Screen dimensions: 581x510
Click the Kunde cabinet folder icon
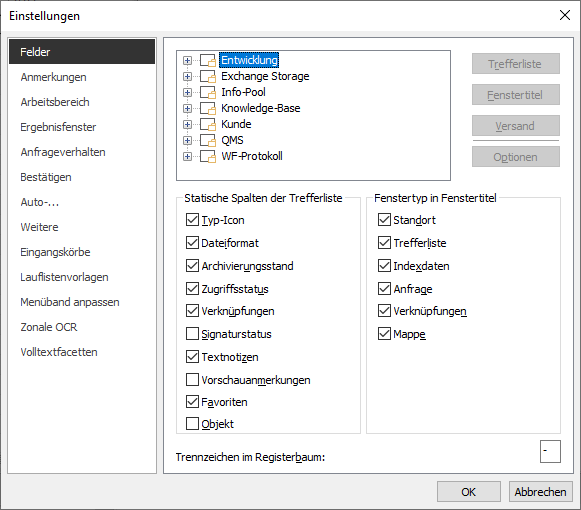pos(208,124)
